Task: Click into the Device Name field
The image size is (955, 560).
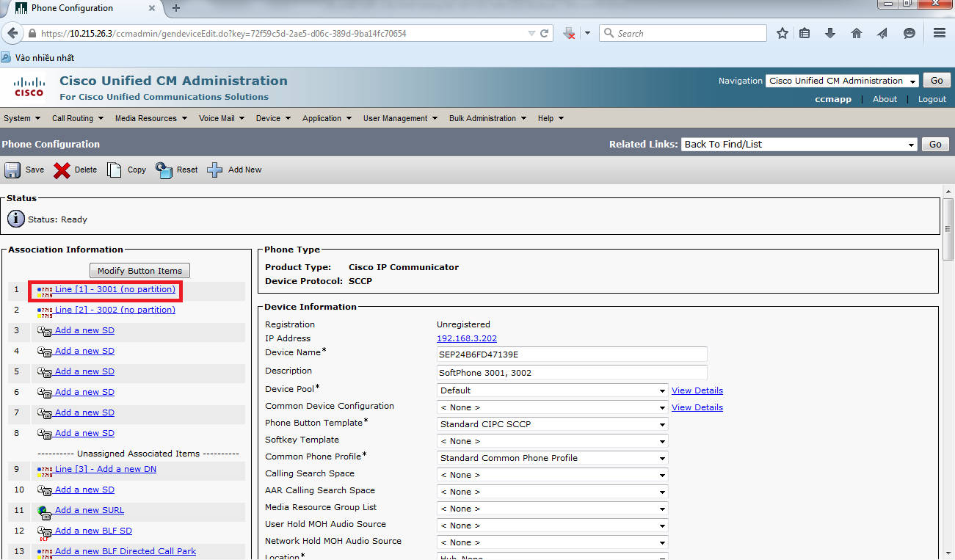Action: (573, 355)
